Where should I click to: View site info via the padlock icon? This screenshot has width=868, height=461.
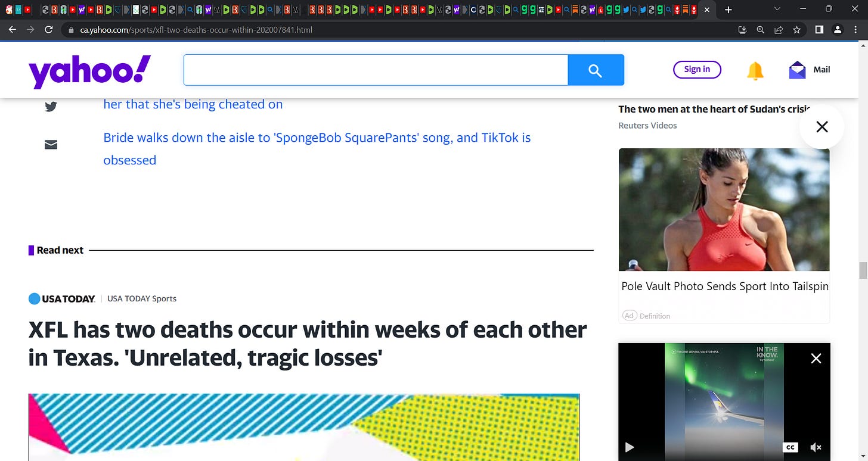coord(71,30)
